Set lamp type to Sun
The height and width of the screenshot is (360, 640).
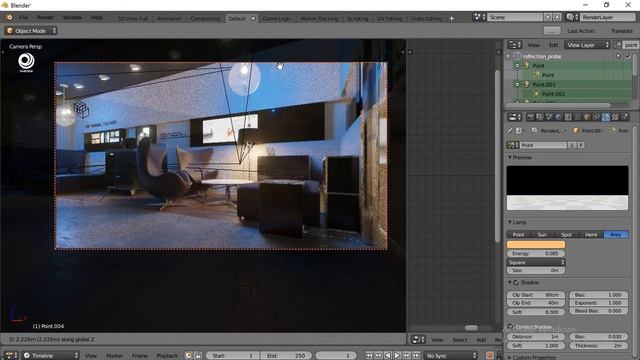(542, 234)
